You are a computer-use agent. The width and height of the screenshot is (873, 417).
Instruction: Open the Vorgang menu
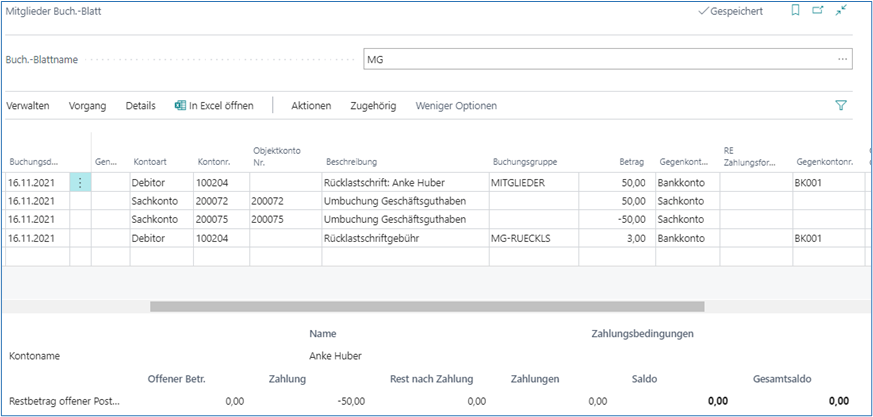(88, 105)
